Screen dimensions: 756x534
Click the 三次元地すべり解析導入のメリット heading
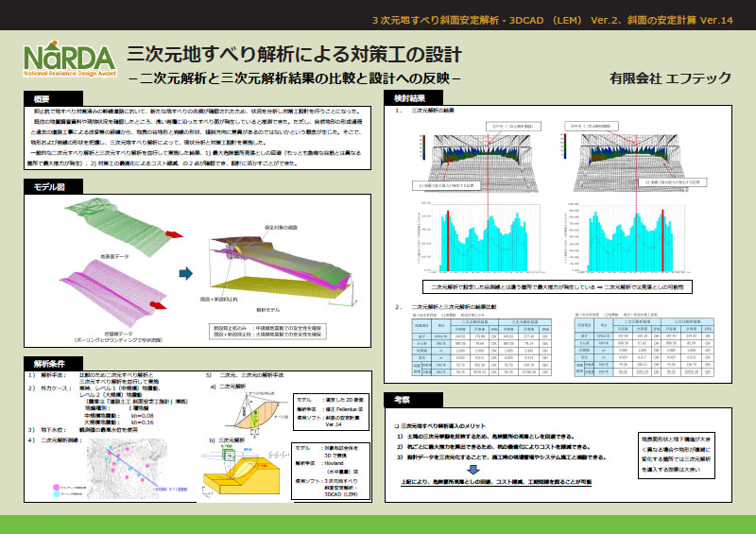pos(443,426)
